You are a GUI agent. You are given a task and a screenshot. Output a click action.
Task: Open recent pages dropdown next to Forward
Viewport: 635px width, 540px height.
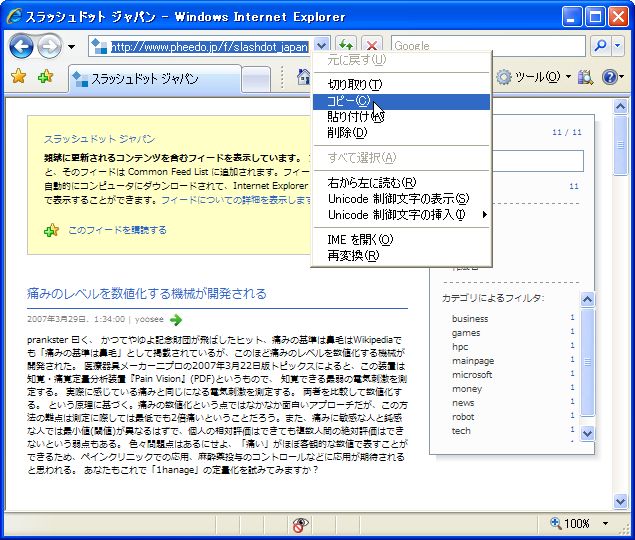[71, 47]
